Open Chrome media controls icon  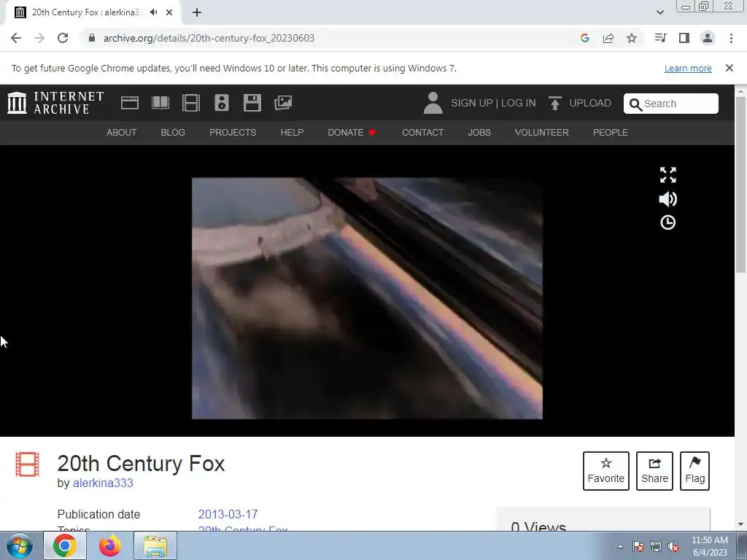pos(660,38)
